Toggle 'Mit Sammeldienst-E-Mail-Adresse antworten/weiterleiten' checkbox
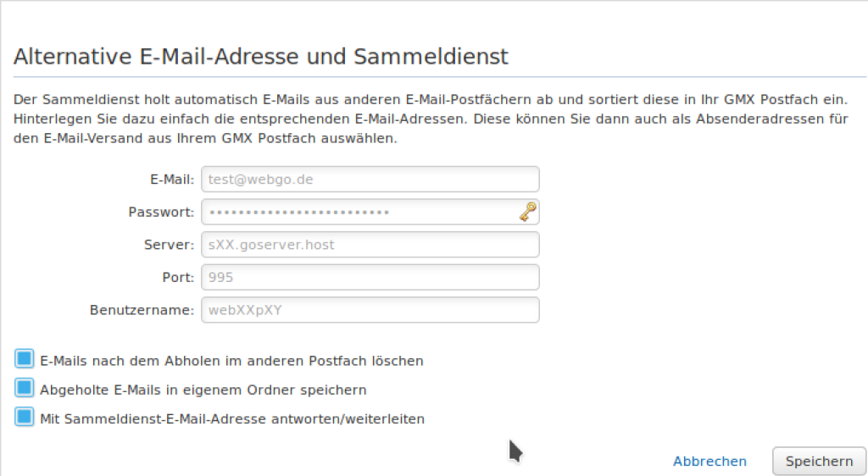The width and height of the screenshot is (868, 476). coord(25,417)
